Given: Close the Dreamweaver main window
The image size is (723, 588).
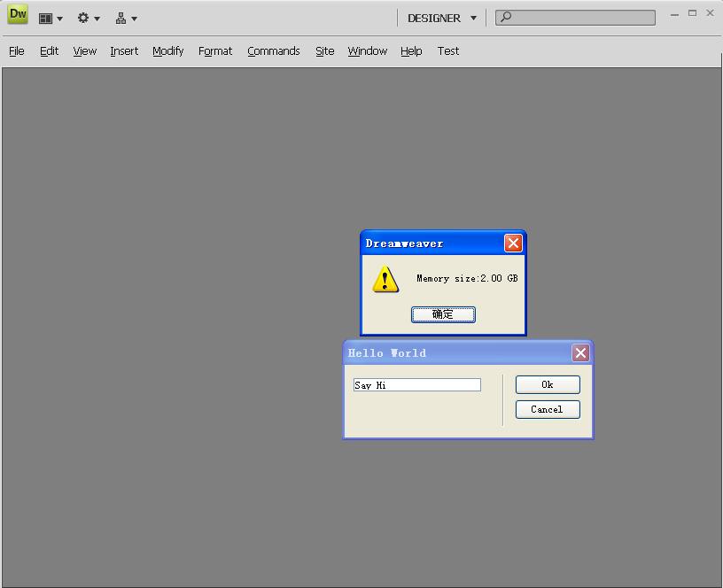Looking at the screenshot, I should [710, 13].
